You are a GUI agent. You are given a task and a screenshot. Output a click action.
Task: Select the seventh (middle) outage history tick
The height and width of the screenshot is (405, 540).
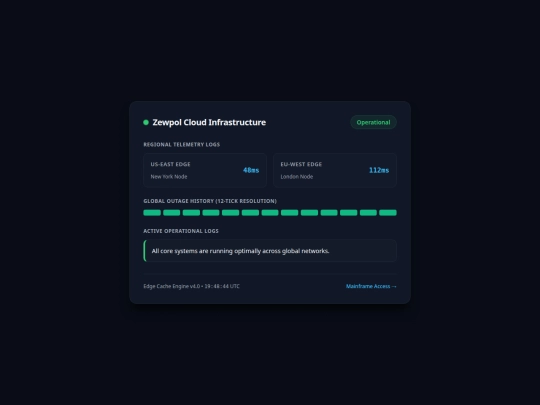point(270,213)
